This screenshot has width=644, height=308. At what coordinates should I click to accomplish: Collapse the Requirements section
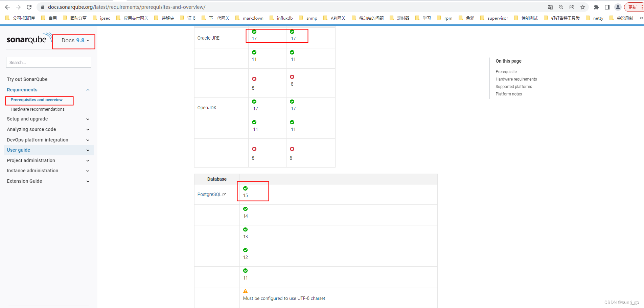tap(88, 90)
